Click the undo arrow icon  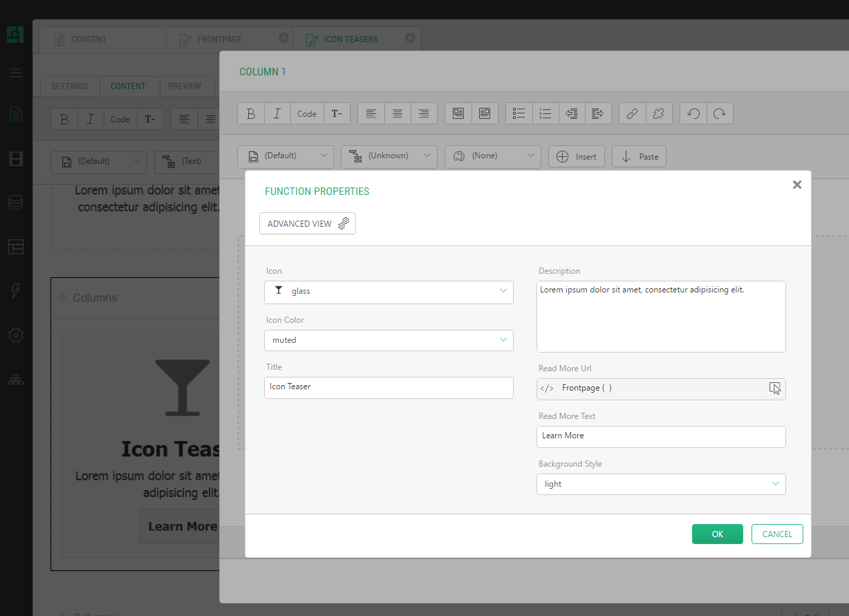pyautogui.click(x=693, y=114)
